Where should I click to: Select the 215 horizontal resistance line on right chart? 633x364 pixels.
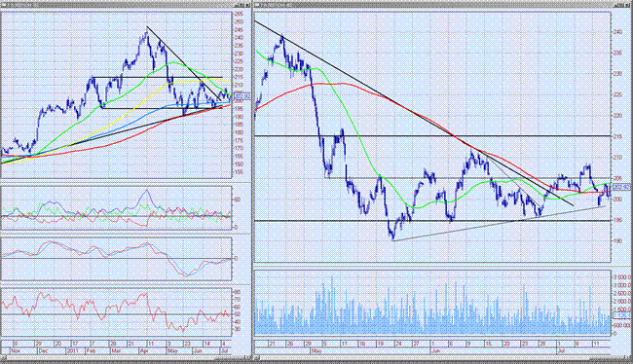tap(432, 136)
